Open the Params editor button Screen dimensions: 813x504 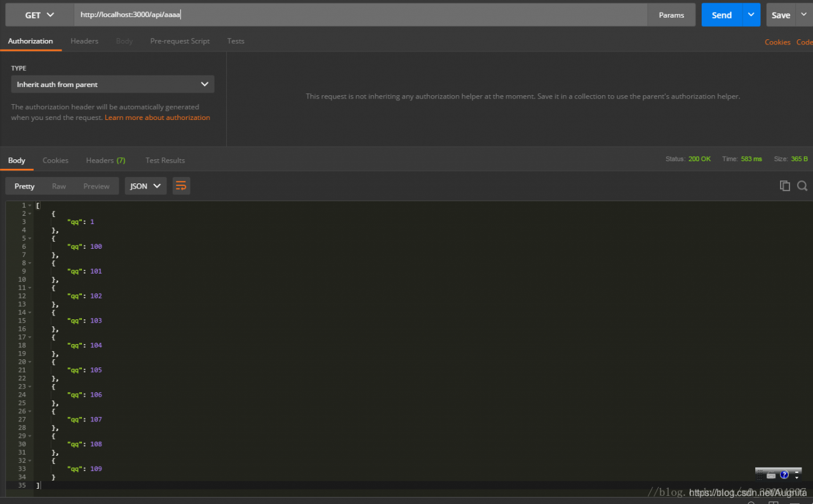tap(671, 15)
